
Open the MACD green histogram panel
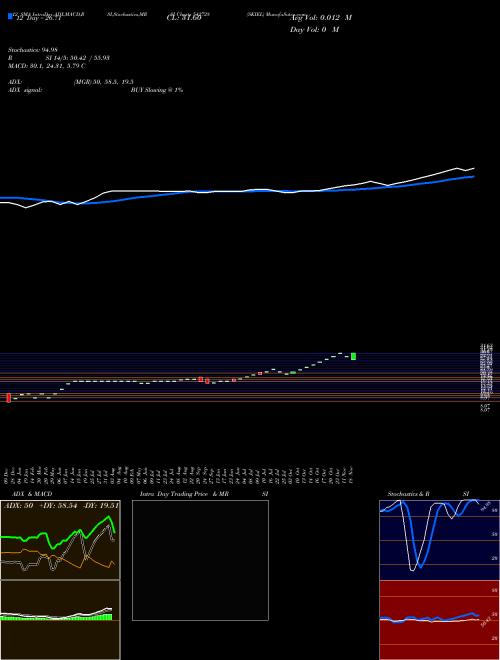click(x=60, y=620)
